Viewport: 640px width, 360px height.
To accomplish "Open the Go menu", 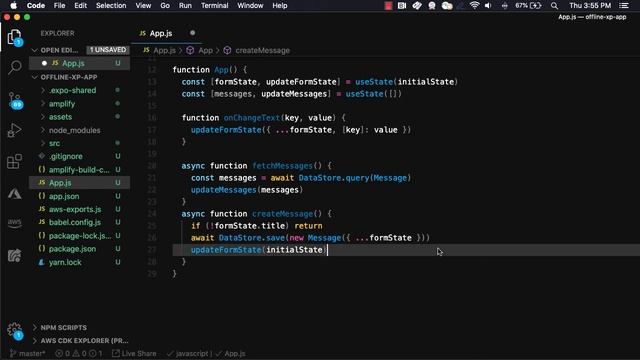I will (165, 6).
